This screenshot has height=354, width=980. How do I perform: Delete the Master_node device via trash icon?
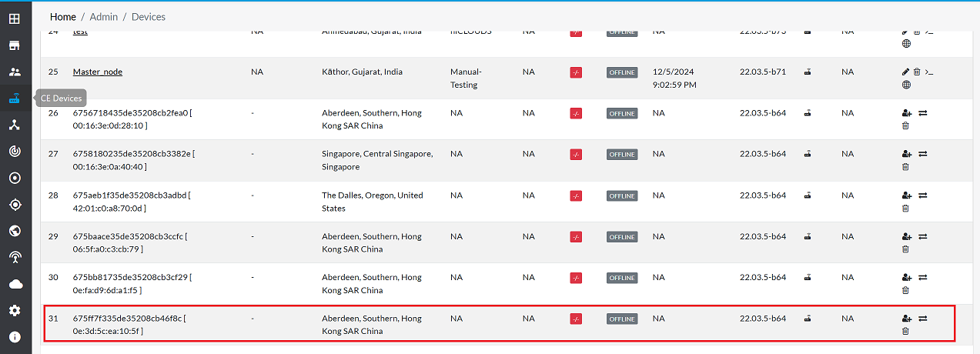[918, 72]
